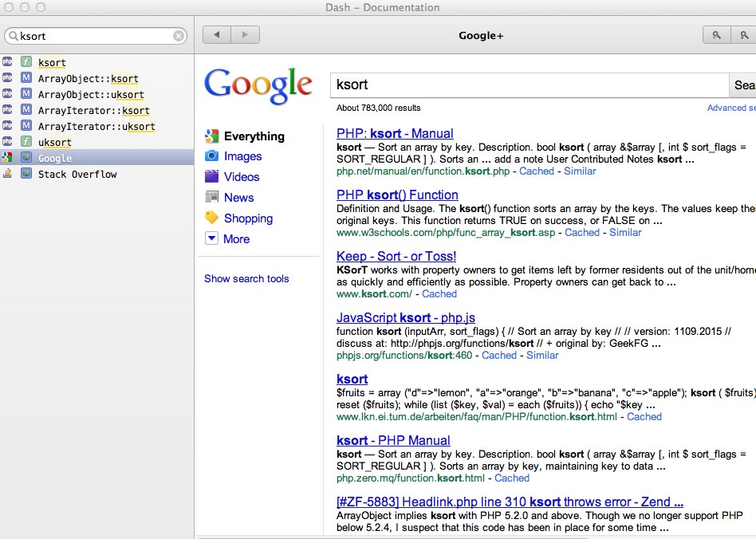756x539 pixels.
Task: Click the Videos film icon
Action: click(x=211, y=176)
